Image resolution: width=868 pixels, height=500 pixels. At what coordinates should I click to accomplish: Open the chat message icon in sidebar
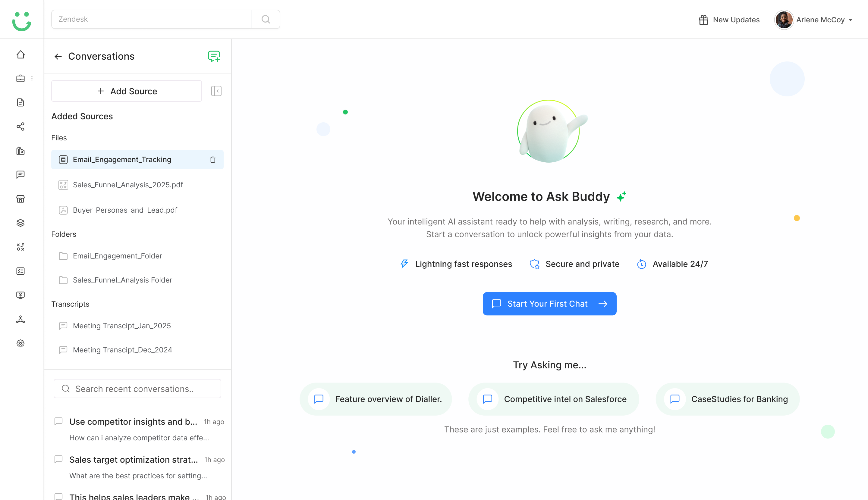(20, 174)
